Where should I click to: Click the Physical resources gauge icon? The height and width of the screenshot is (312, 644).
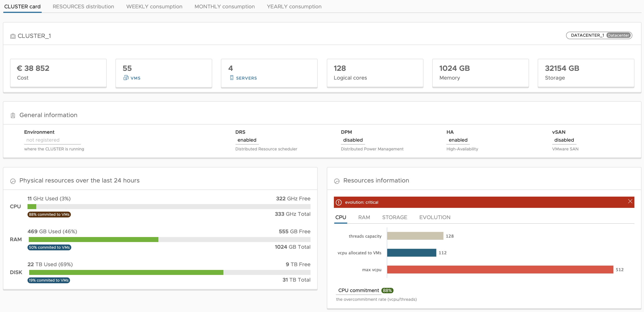[x=13, y=181]
